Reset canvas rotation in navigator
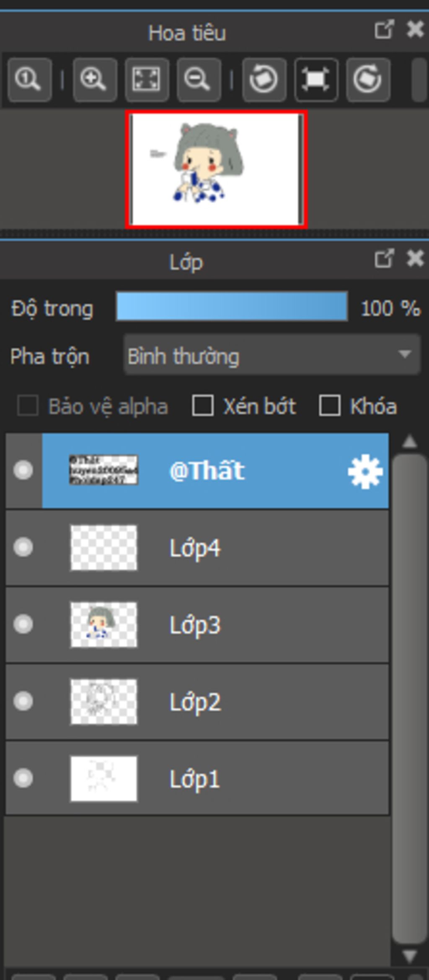 coord(316,80)
